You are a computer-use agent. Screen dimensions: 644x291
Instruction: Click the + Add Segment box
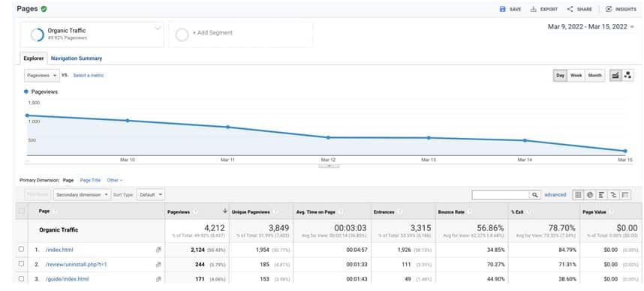tap(241, 34)
